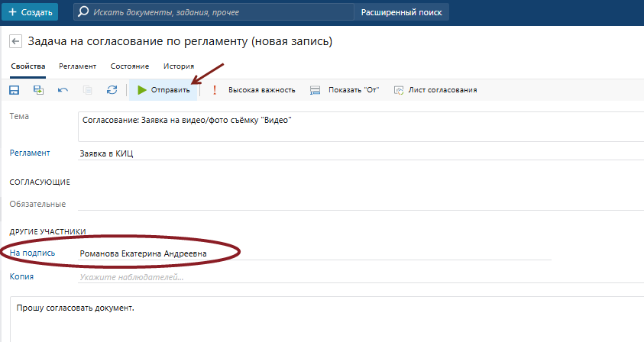
Task: Toggle Показать "От" field display
Action: (345, 90)
